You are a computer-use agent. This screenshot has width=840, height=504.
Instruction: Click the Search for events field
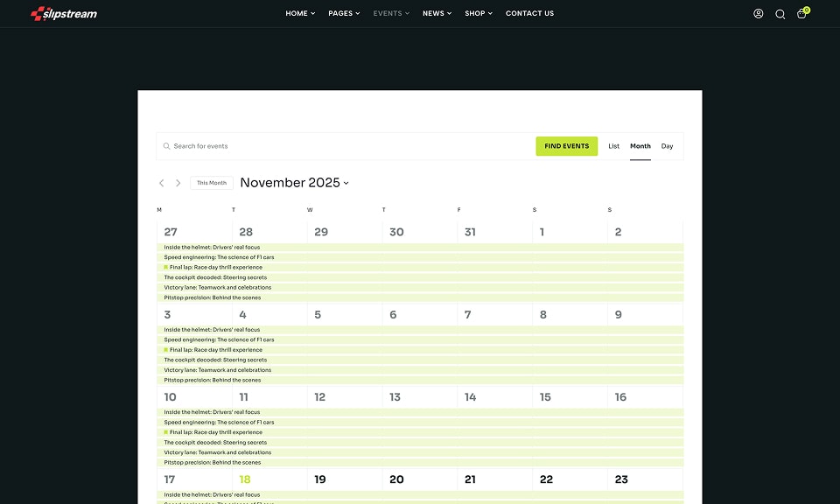pos(346,146)
